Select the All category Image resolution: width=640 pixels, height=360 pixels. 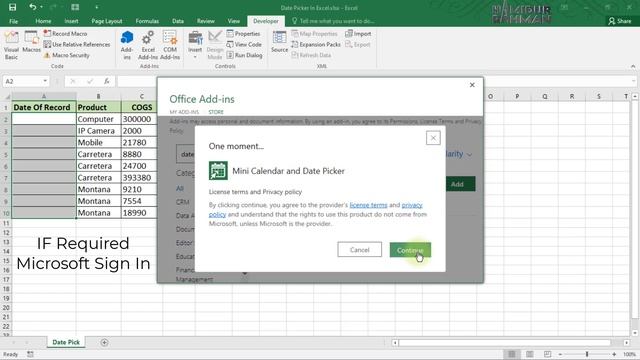[x=180, y=189]
